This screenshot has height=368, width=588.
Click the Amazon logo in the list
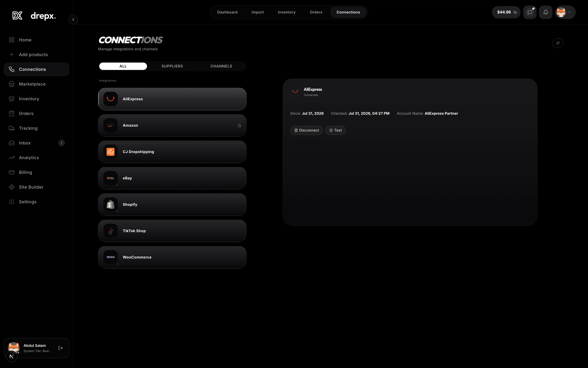[111, 125]
